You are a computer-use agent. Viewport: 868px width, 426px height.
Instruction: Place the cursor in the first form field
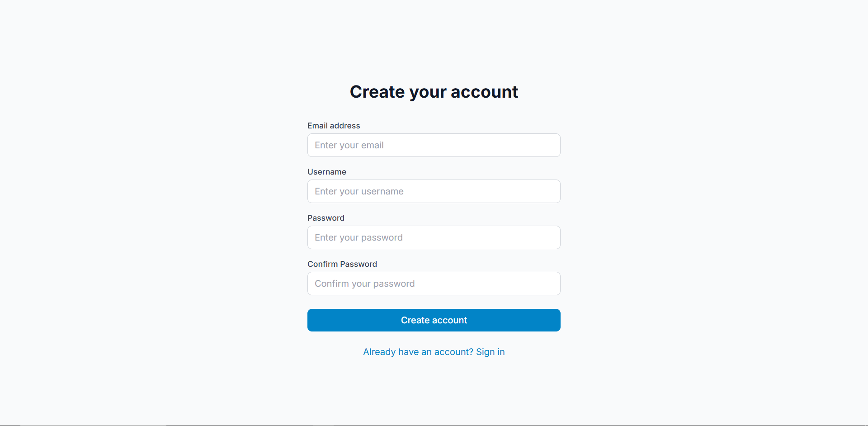tap(434, 145)
